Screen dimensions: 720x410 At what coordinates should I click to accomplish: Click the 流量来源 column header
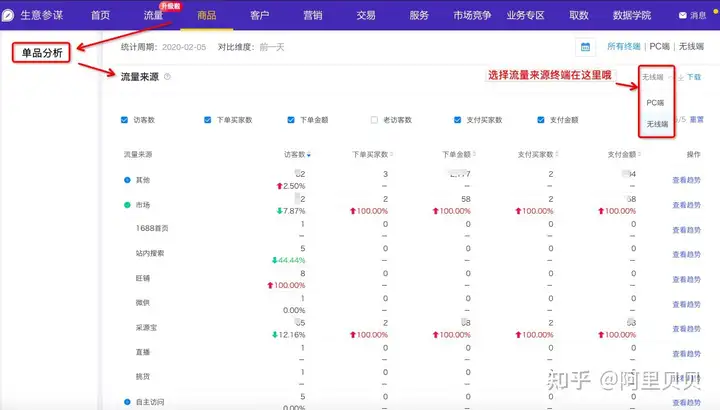click(138, 154)
